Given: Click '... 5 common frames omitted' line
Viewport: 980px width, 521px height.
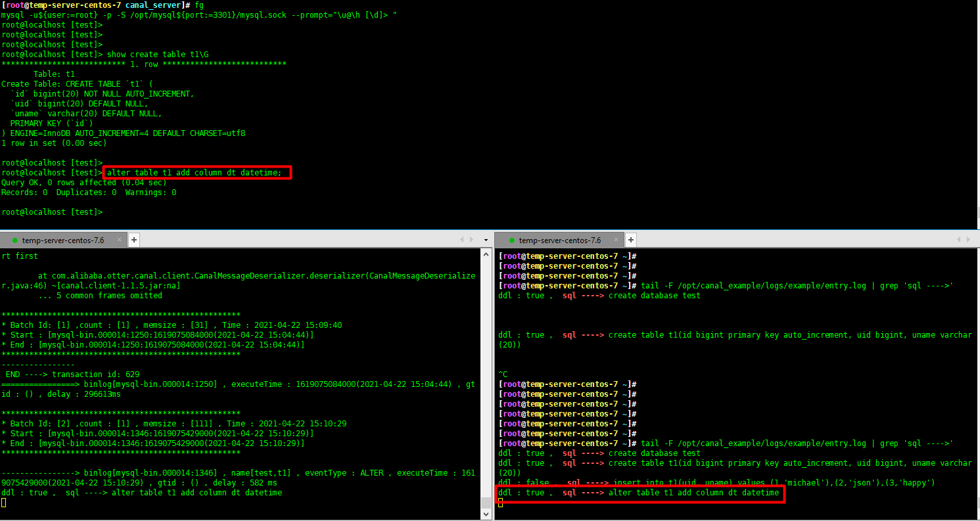Looking at the screenshot, I should click(100, 296).
